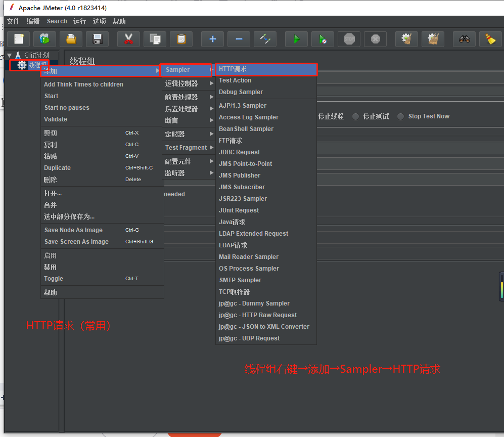The height and width of the screenshot is (437, 504).
Task: Expand the 逻辑控制器 submenu
Action: [189, 83]
